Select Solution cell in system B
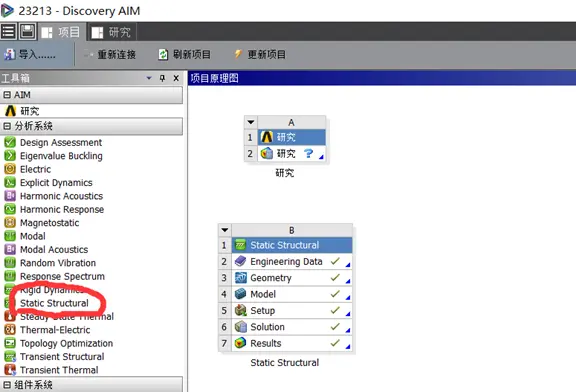The height and width of the screenshot is (392, 576). (x=292, y=327)
